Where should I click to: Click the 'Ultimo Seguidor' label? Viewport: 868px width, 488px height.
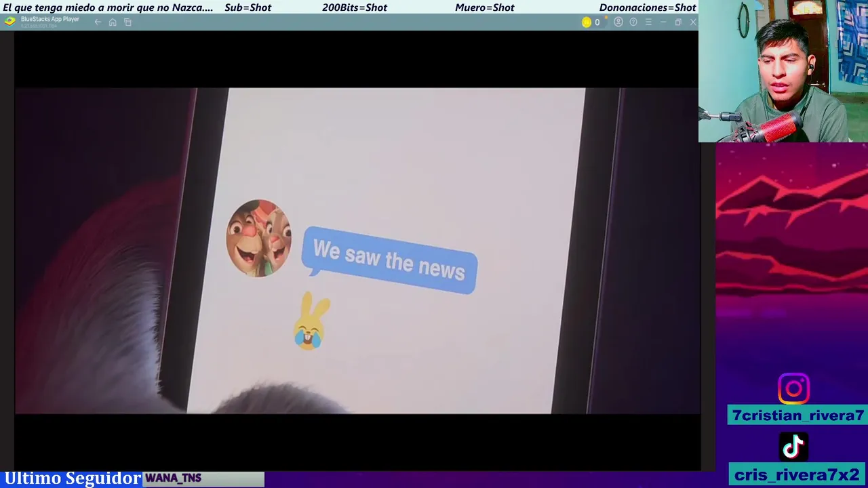click(73, 479)
